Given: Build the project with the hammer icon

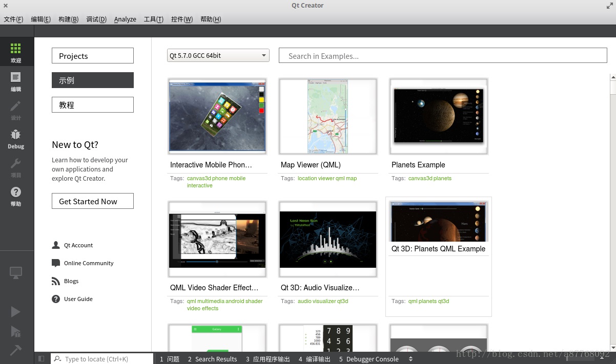Looking at the screenshot, I should 15,350.
